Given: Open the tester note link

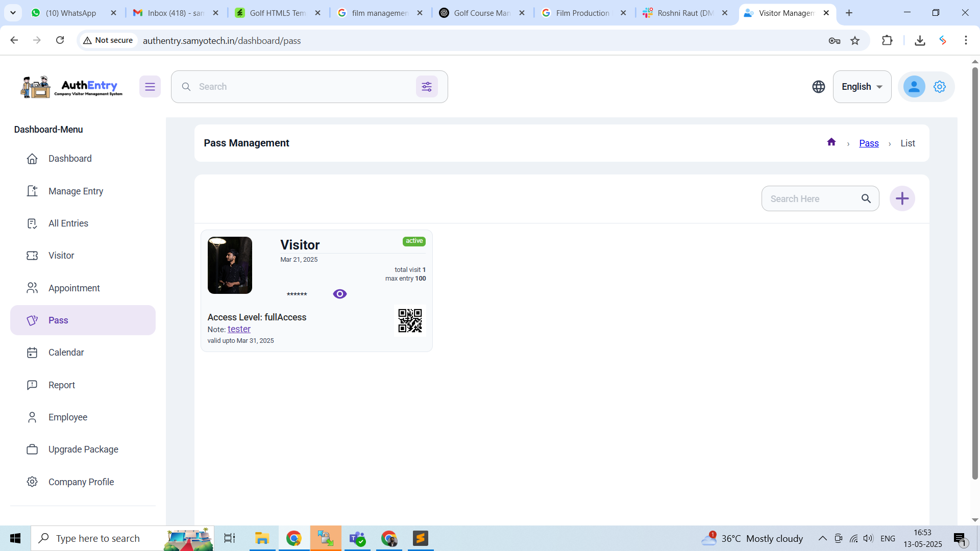Looking at the screenshot, I should click(x=239, y=329).
